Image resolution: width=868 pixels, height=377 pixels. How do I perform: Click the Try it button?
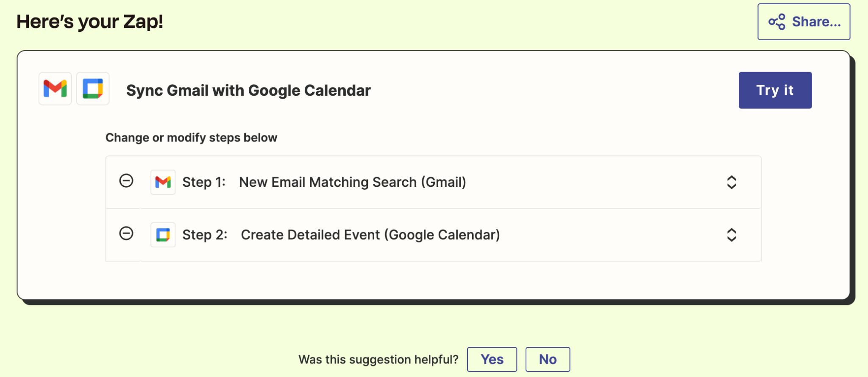point(775,90)
